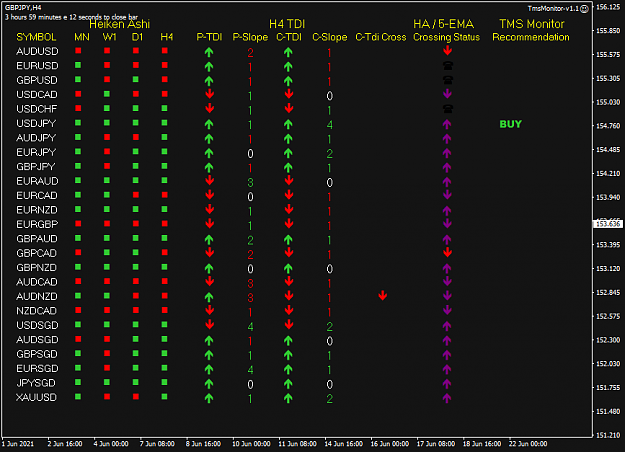Click the USDCHF H4 green Heiken Ashi square
The width and height of the screenshot is (625, 452).
165,108
